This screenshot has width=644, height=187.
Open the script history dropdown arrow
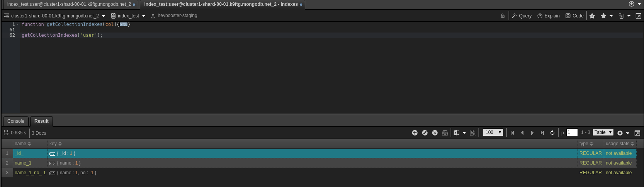[x=629, y=16]
